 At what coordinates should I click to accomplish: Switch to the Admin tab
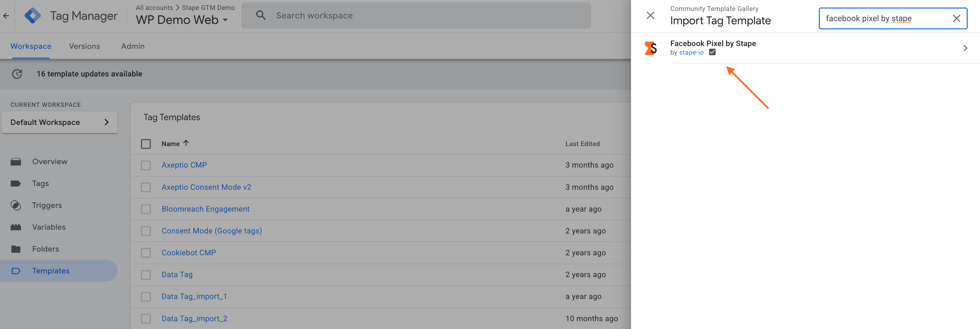[133, 46]
